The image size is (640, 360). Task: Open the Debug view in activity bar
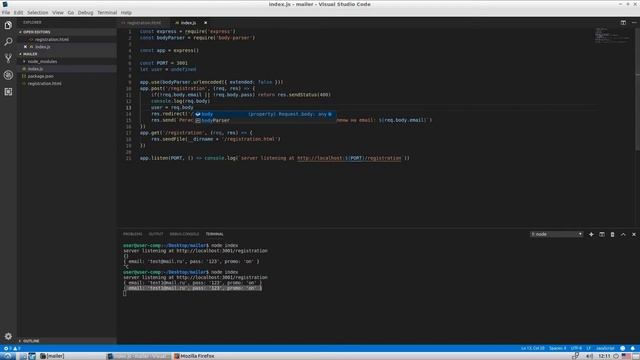pyautogui.click(x=8, y=75)
